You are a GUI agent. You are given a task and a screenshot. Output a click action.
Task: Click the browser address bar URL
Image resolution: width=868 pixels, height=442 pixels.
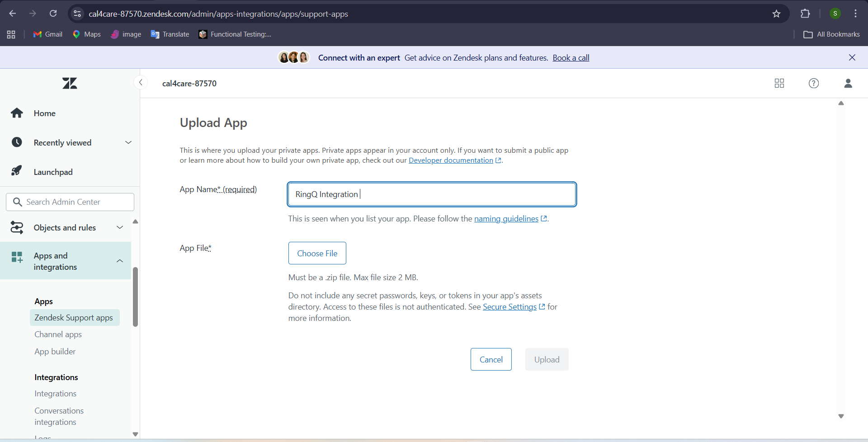click(218, 14)
